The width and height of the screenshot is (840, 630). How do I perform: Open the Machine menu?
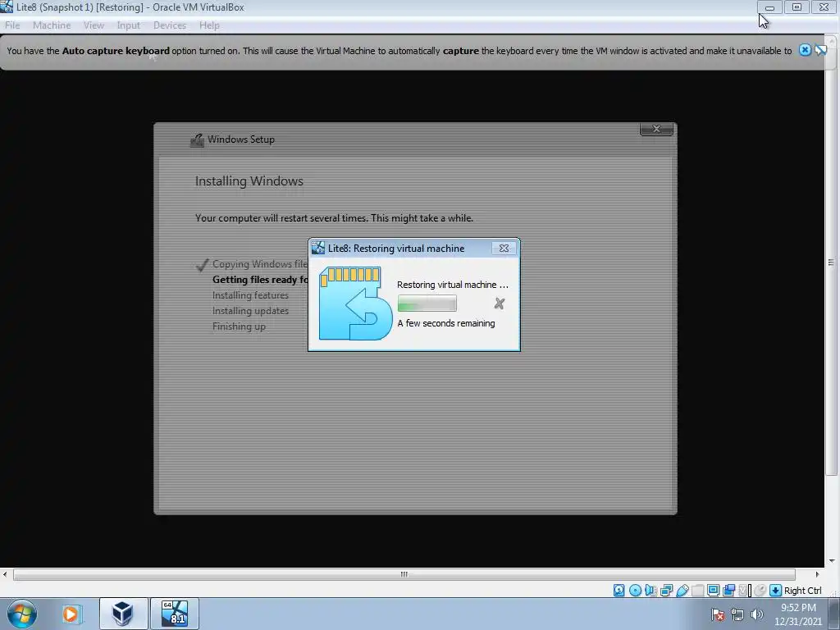click(x=52, y=25)
